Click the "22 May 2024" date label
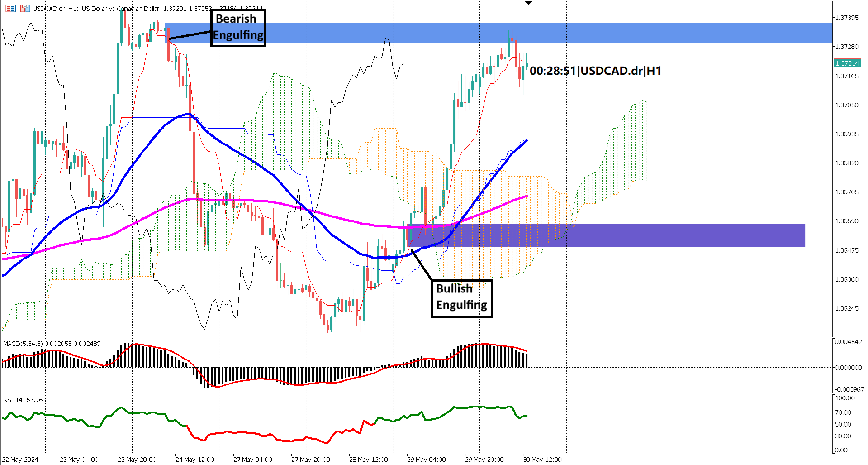 20,459
